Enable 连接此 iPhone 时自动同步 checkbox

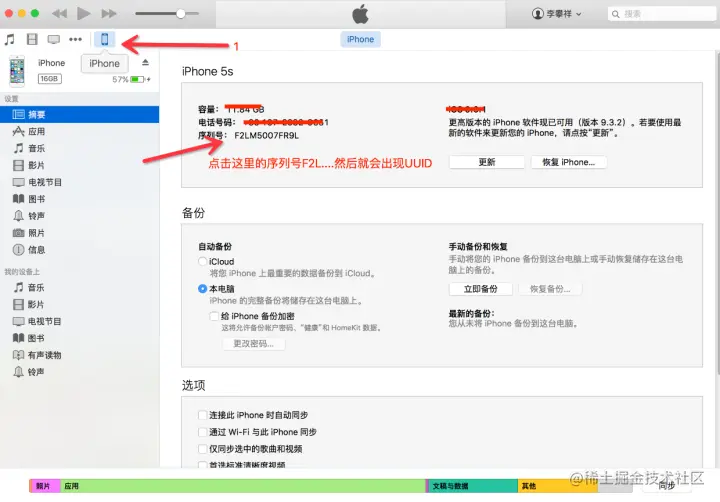(x=202, y=415)
